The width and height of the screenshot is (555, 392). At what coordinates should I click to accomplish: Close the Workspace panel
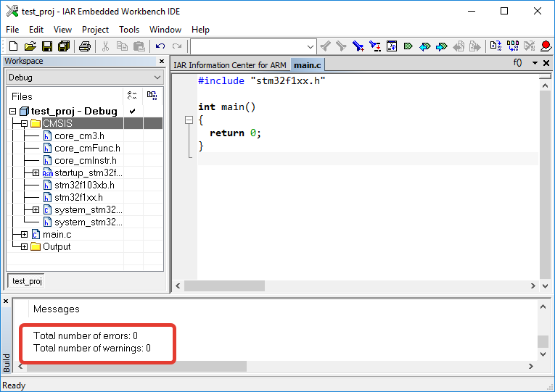161,62
